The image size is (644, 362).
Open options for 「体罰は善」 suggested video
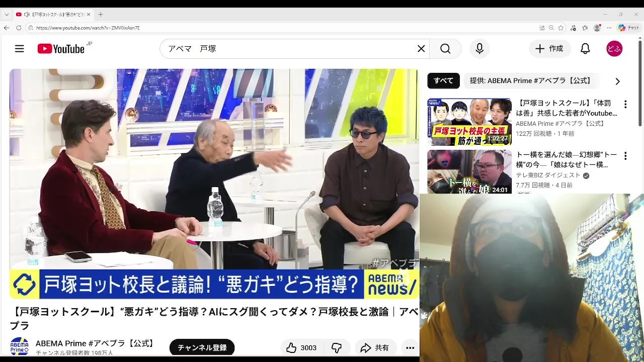(625, 105)
